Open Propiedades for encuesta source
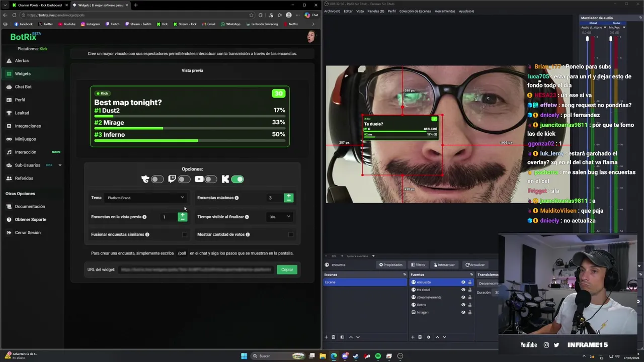Viewport: 644px width, 362px height. [x=391, y=264]
